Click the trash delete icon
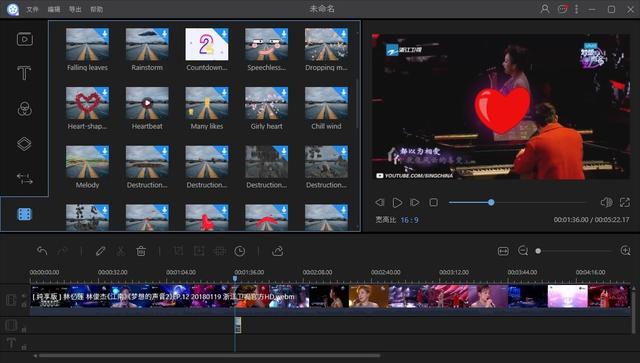640x363 pixels. click(141, 251)
